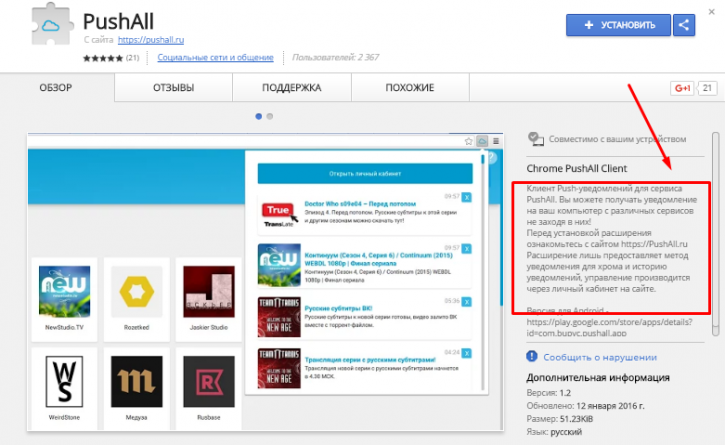725x445 pixels.
Task: Click the Google Play URL in description
Action: tap(609, 327)
